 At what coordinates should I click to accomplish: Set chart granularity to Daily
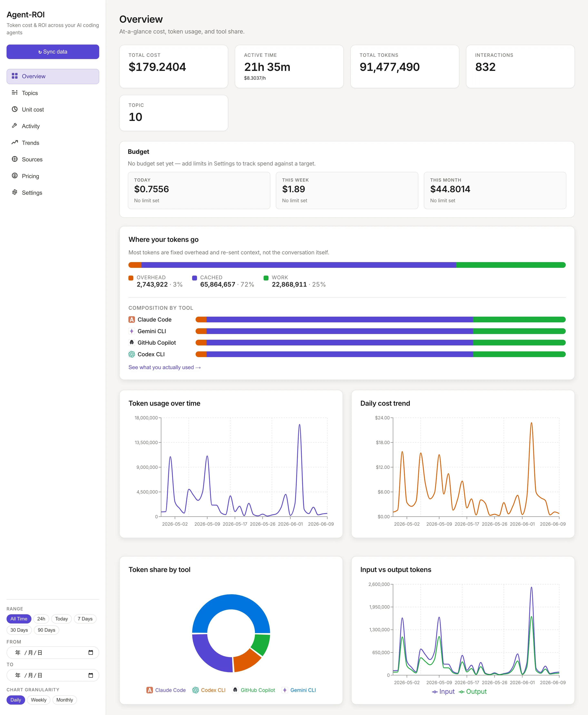pos(16,700)
